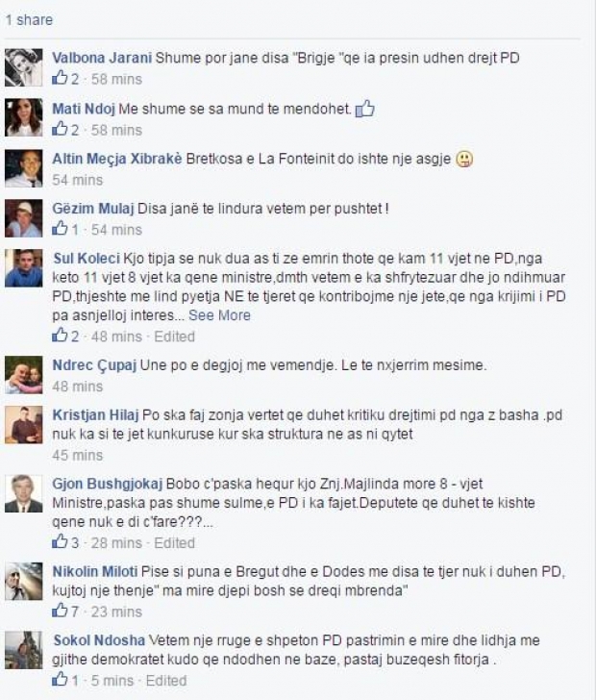Click Edited label on Sokol Ndosha's comment
Viewport: 596px width, 700px height.
tap(166, 681)
